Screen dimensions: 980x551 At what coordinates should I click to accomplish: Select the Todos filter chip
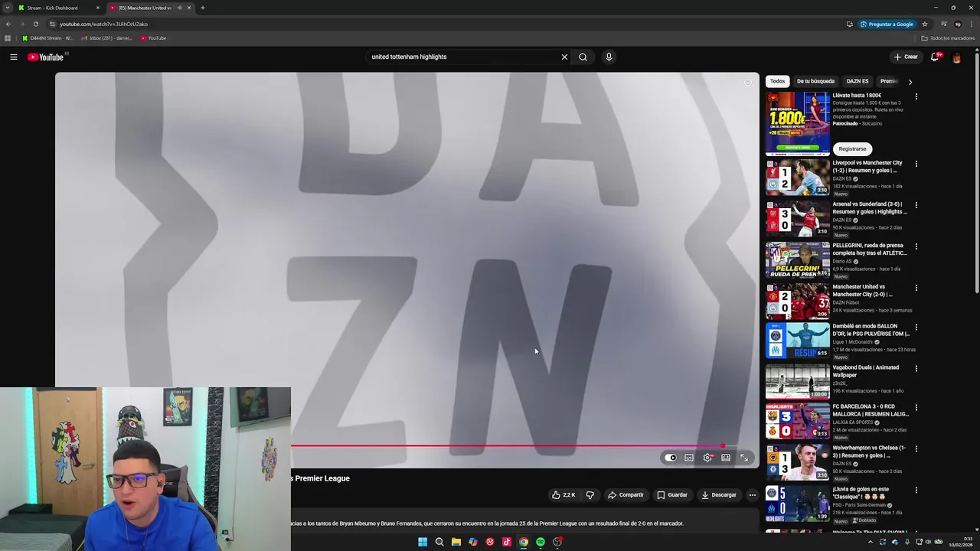[x=777, y=81]
